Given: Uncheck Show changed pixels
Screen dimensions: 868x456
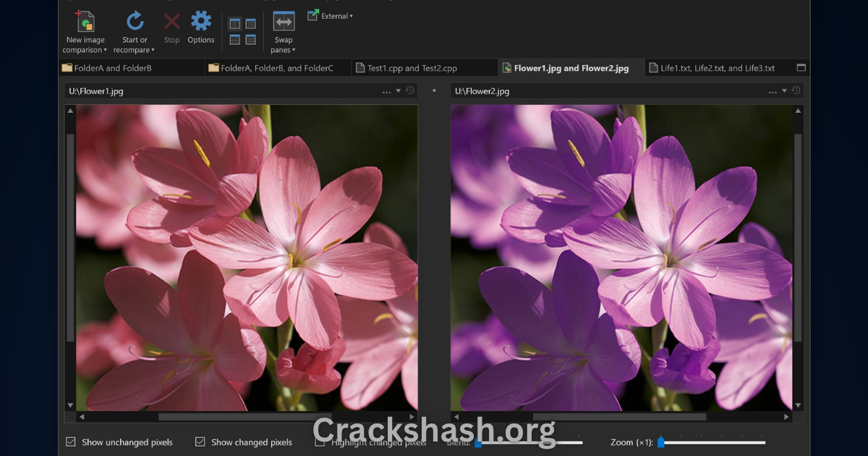Looking at the screenshot, I should click(x=200, y=442).
